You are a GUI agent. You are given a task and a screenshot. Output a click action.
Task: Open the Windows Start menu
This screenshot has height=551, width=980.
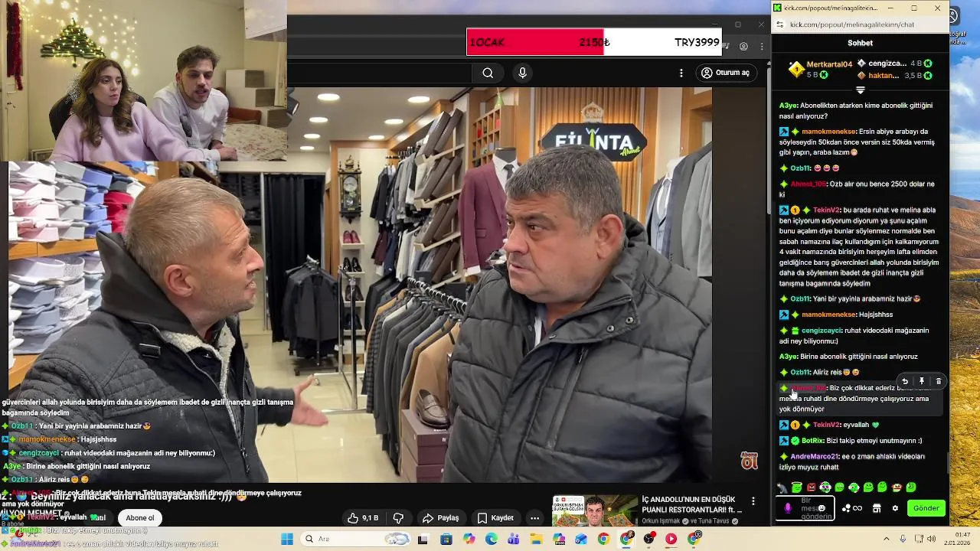[287, 539]
